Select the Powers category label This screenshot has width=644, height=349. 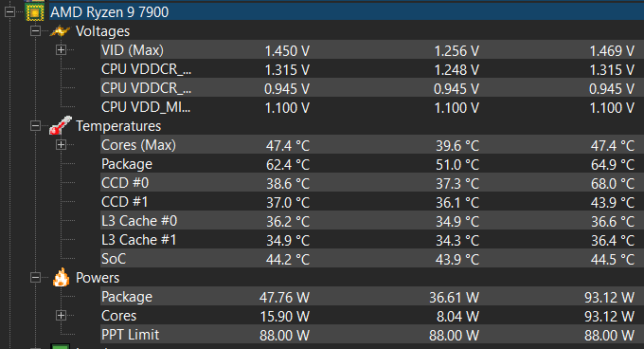pos(98,278)
